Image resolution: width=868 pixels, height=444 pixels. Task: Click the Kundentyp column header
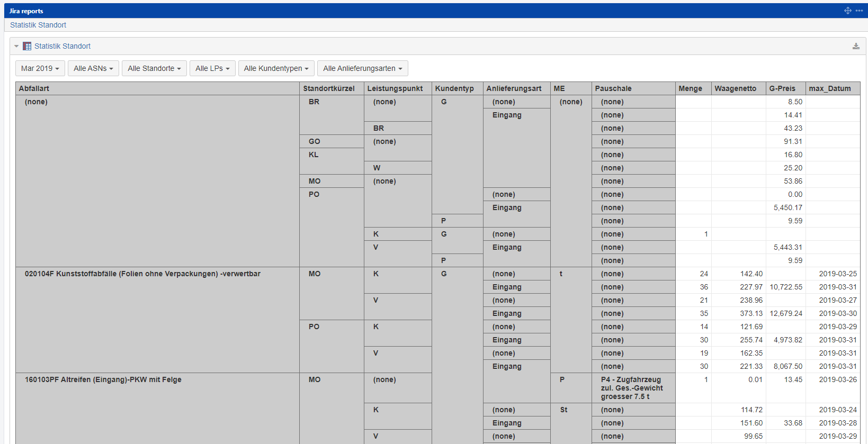coord(458,88)
